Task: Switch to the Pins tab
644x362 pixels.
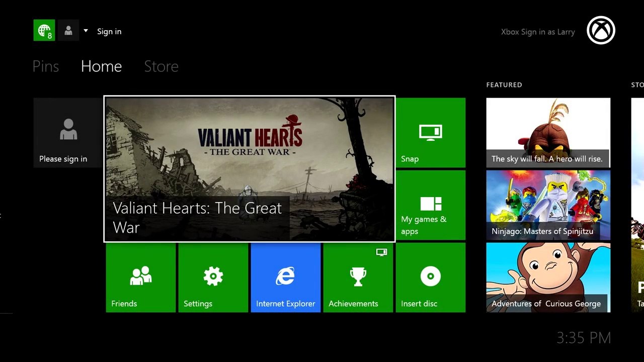Action: click(46, 66)
